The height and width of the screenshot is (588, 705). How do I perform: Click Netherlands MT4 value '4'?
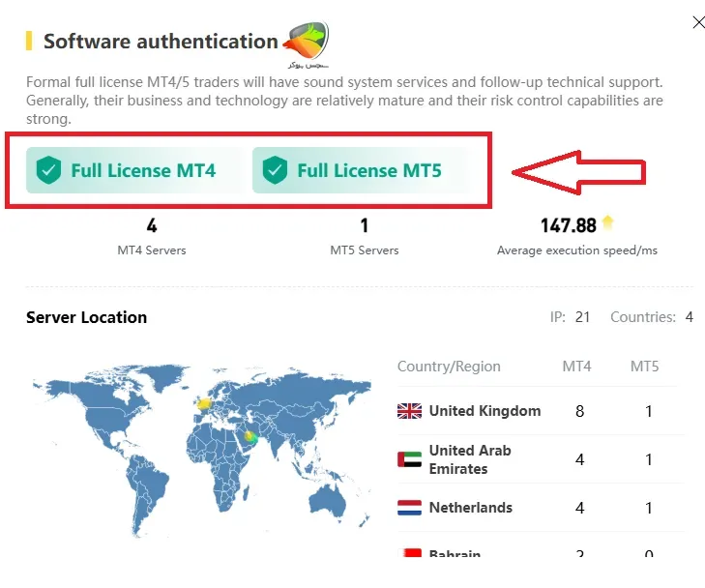[580, 508]
